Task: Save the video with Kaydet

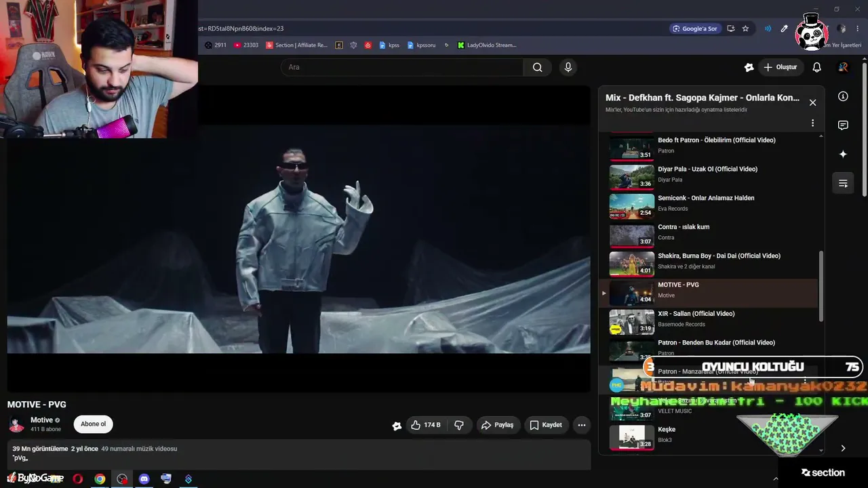Action: coord(546,425)
